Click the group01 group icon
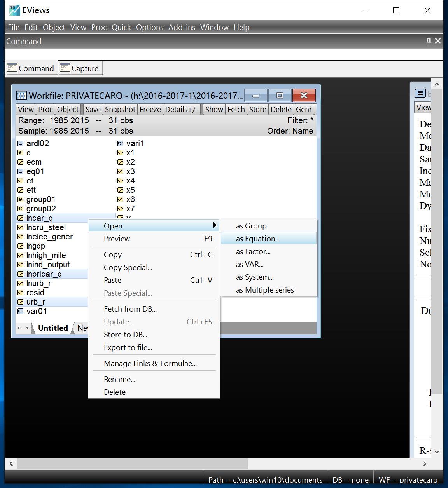 (x=21, y=199)
